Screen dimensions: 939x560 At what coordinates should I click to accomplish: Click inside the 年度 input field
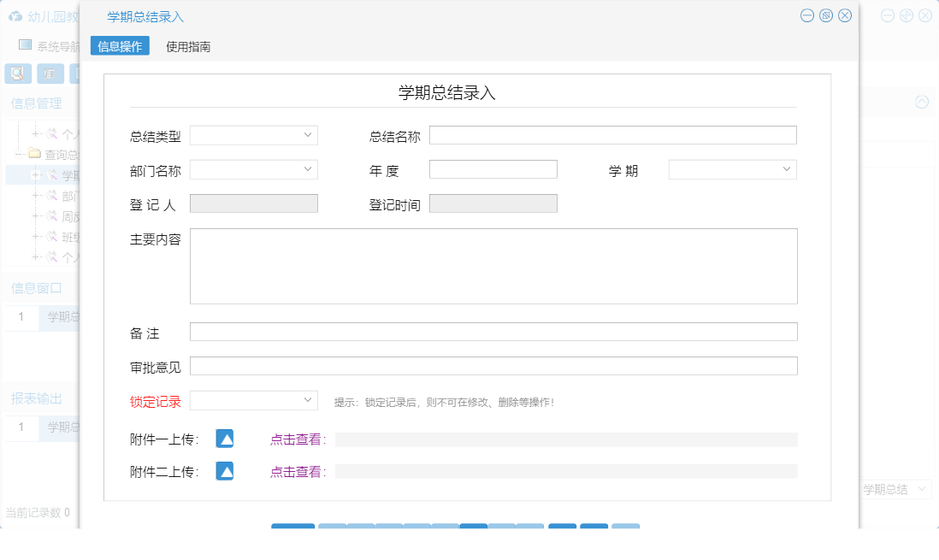tap(493, 168)
